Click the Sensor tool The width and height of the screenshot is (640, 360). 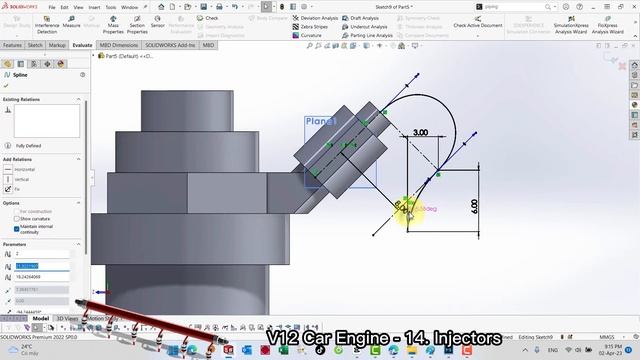coord(158,22)
